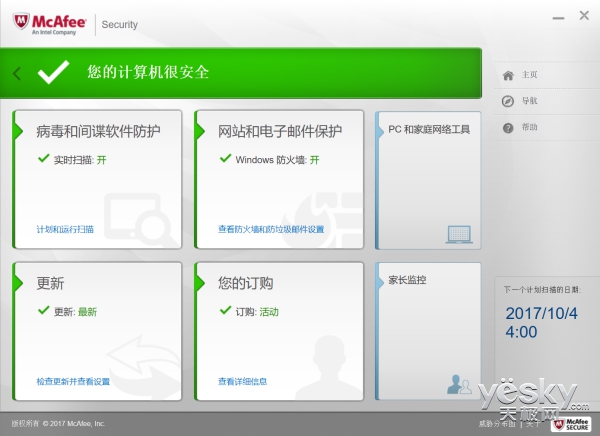Close the McAfee window
The image size is (600, 436).
coord(584,15)
